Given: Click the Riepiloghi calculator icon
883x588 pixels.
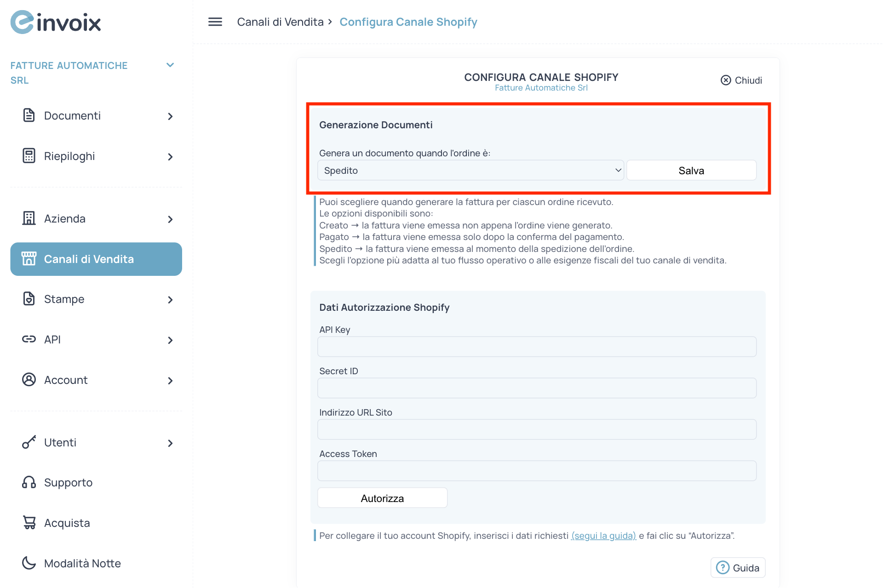Looking at the screenshot, I should point(29,156).
